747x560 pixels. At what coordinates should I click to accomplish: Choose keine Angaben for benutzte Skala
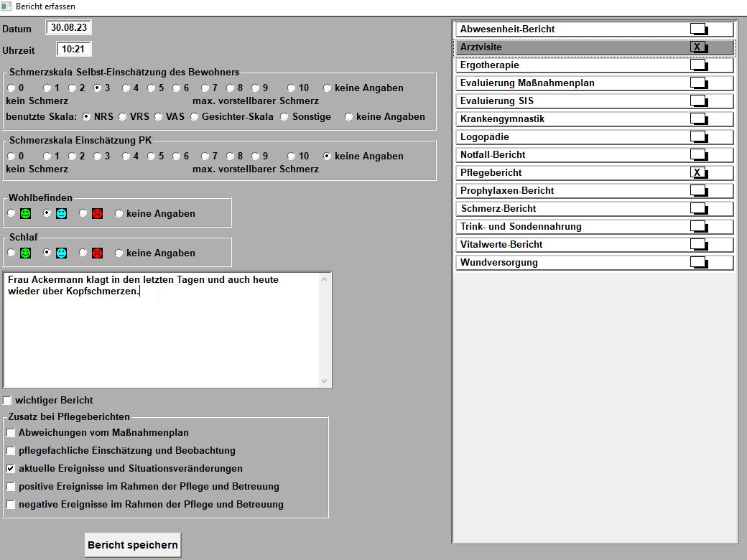(x=349, y=116)
